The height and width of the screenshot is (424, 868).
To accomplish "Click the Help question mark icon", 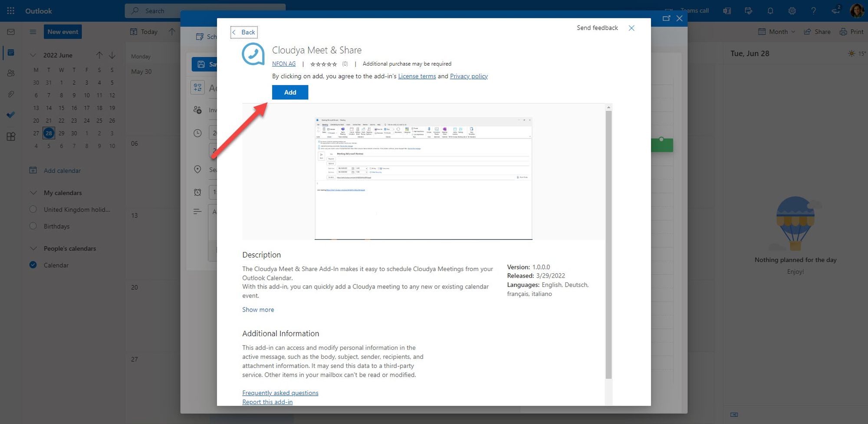I will [x=813, y=11].
